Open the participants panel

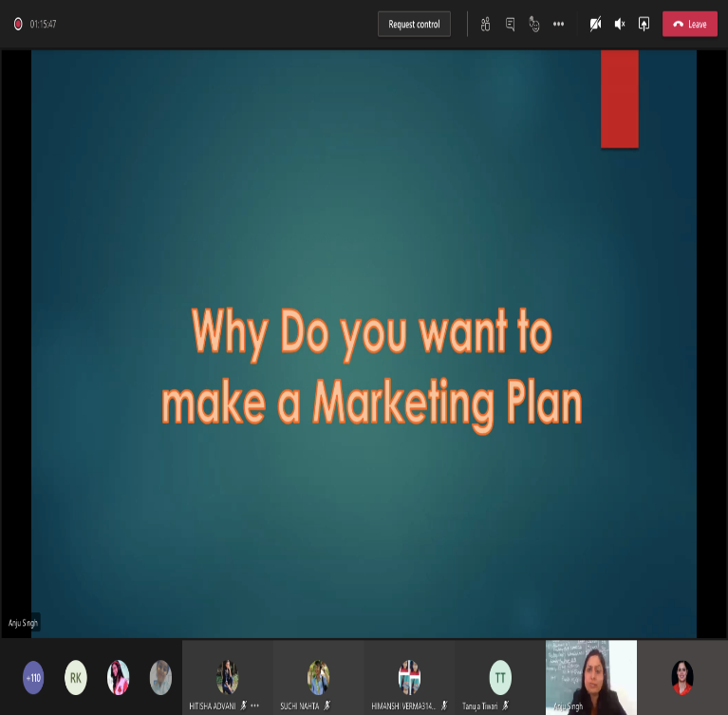pos(485,24)
